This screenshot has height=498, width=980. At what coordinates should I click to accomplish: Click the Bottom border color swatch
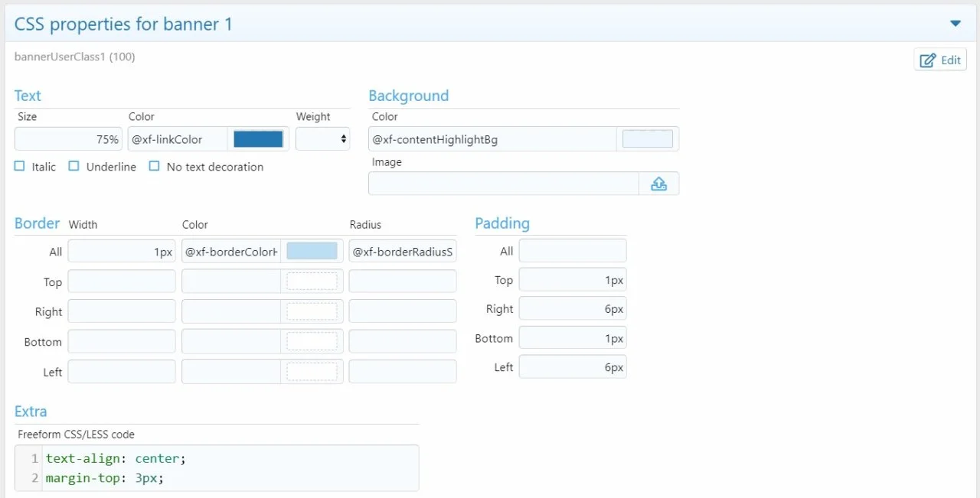tap(312, 341)
